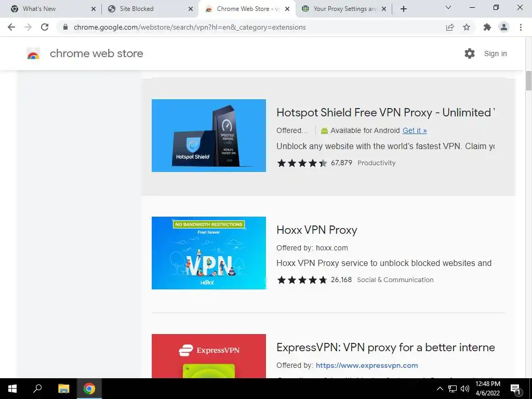Image resolution: width=532 pixels, height=399 pixels.
Task: Click the Android icon on Hotspot Shield
Action: [x=324, y=130]
